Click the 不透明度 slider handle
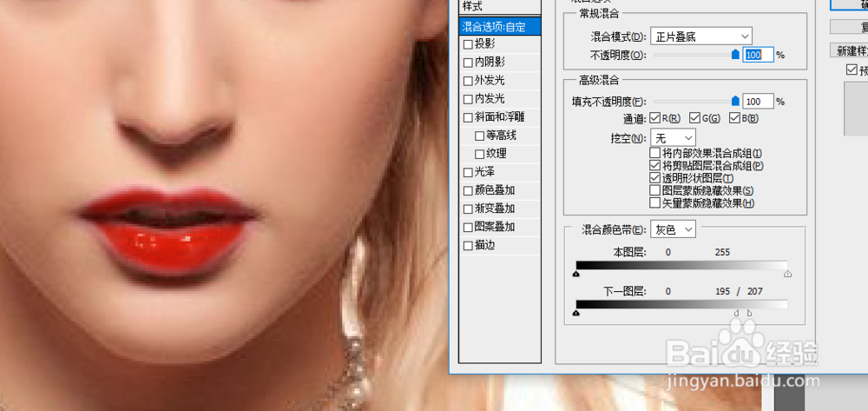The width and height of the screenshot is (868, 411). 735,54
